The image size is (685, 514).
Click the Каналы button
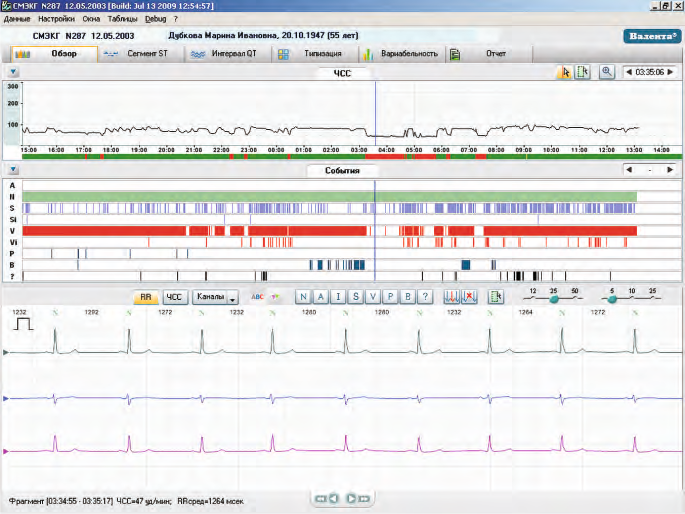tap(211, 297)
